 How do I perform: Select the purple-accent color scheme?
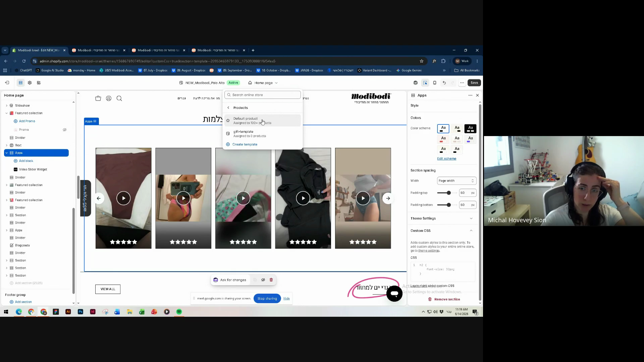tap(470, 139)
